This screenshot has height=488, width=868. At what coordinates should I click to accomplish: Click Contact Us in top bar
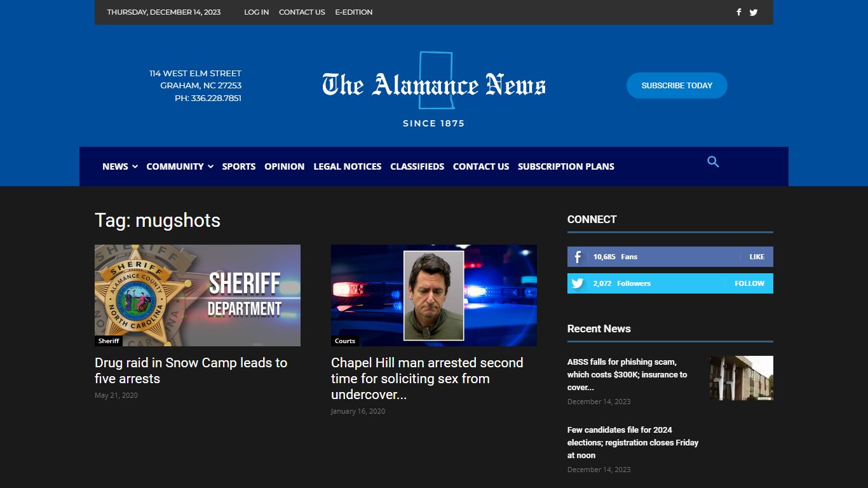point(302,12)
